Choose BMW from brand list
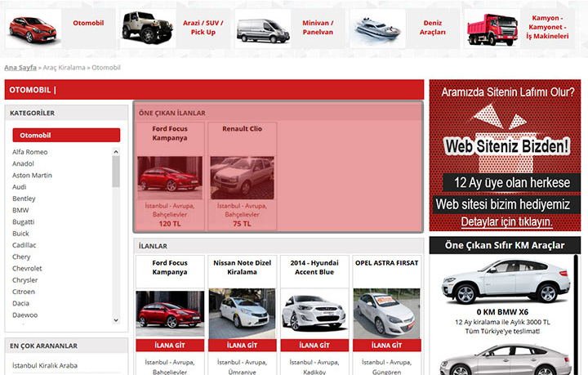The image size is (588, 375). [20, 210]
